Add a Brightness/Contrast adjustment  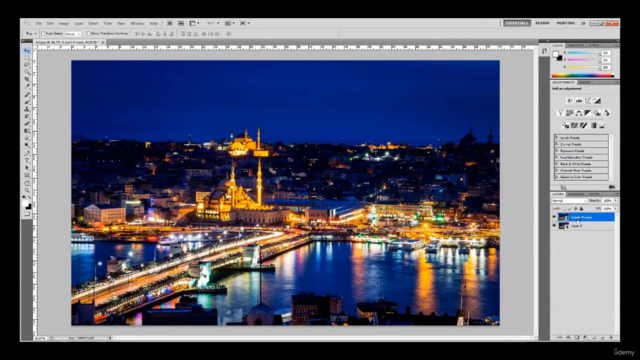[x=569, y=100]
